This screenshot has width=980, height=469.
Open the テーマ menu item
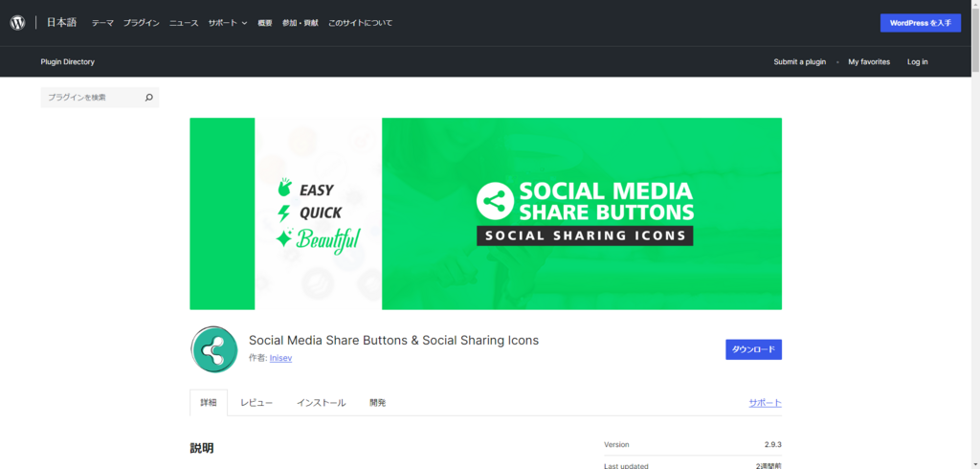coord(102,23)
